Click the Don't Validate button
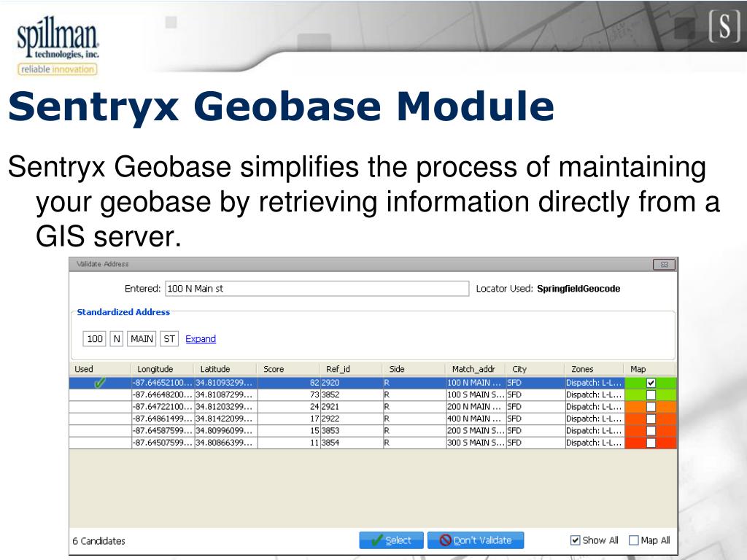 click(476, 540)
